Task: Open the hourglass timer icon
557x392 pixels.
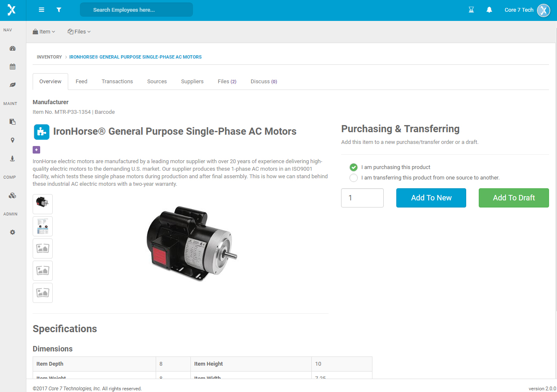Action: tap(471, 10)
